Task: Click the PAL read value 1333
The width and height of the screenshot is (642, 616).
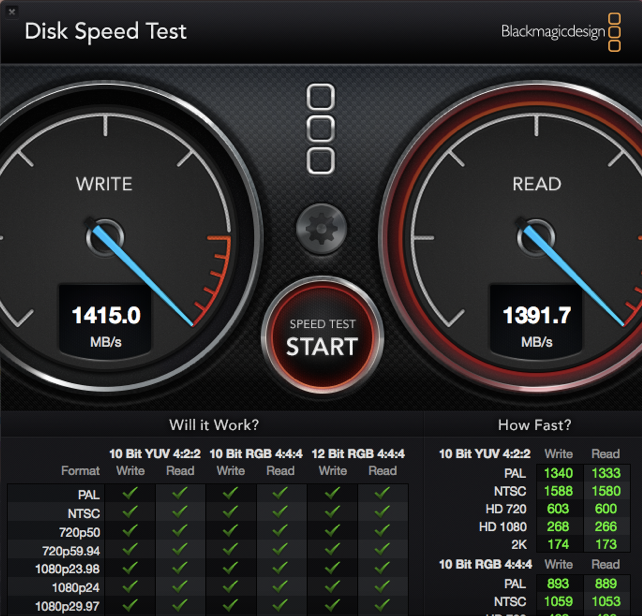Action: [606, 473]
